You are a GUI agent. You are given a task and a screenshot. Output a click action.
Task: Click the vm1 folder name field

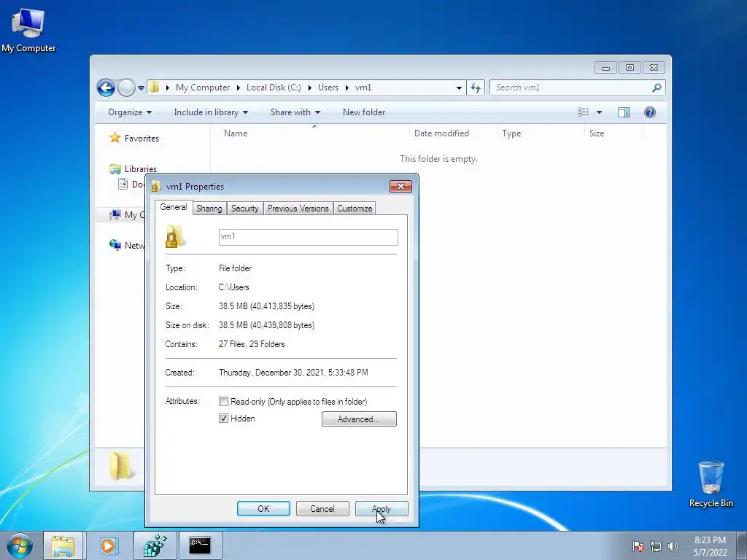click(x=309, y=237)
